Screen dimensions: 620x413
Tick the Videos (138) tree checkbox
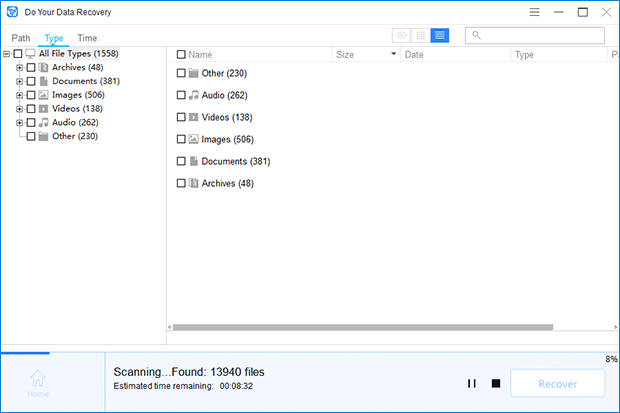(31, 109)
